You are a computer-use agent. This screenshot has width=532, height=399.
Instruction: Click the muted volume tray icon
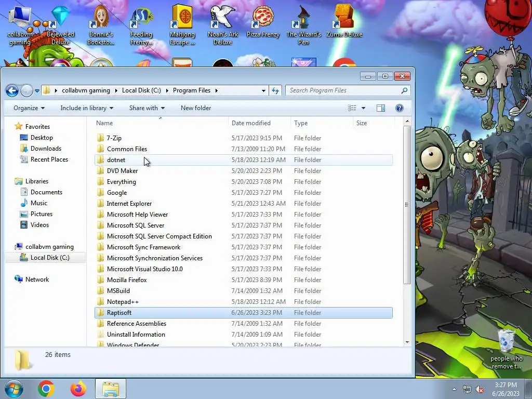(480, 390)
